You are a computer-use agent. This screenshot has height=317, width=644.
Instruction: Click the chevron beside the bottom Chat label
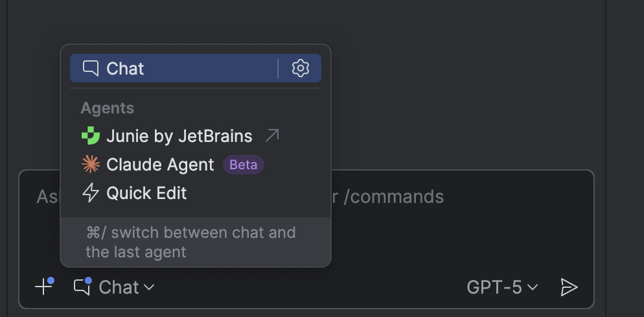coord(149,287)
